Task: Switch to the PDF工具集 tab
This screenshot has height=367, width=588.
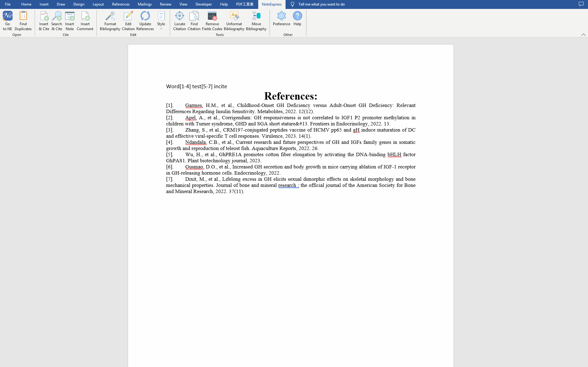Action: [245, 4]
